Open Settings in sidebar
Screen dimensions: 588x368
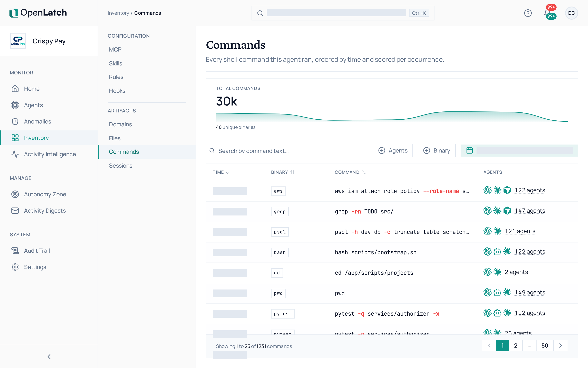(x=35, y=267)
